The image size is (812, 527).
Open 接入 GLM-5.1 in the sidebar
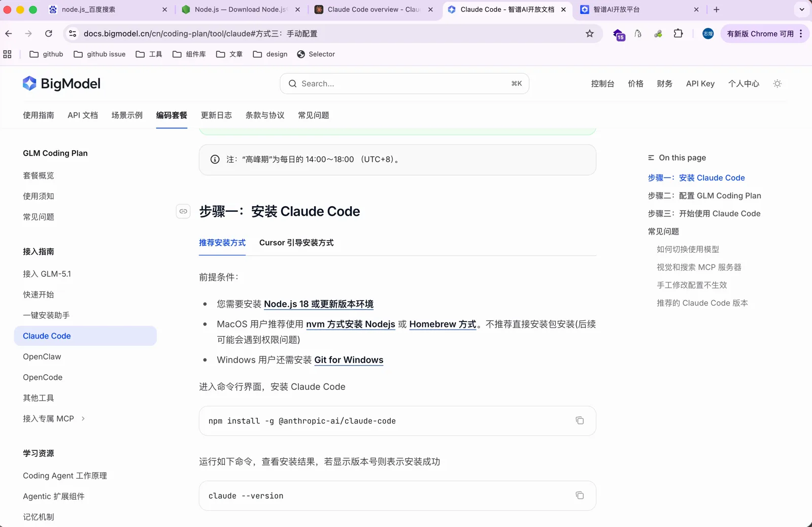coord(47,274)
